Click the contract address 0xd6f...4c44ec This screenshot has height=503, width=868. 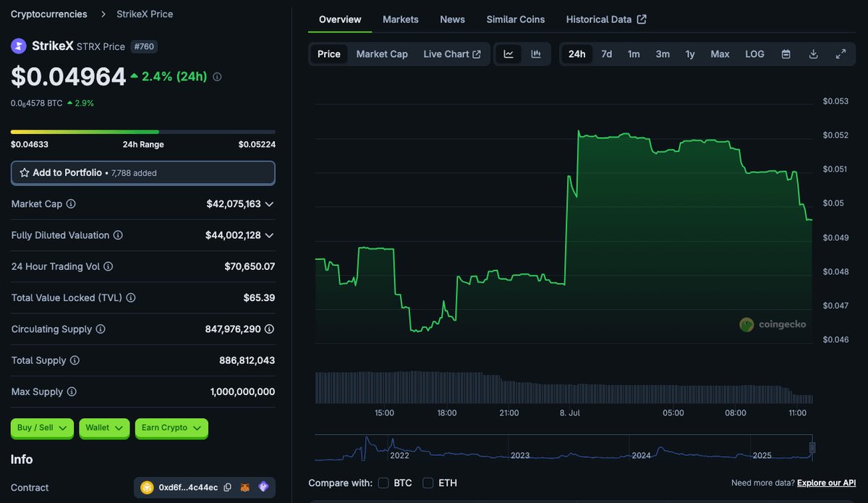coord(188,488)
